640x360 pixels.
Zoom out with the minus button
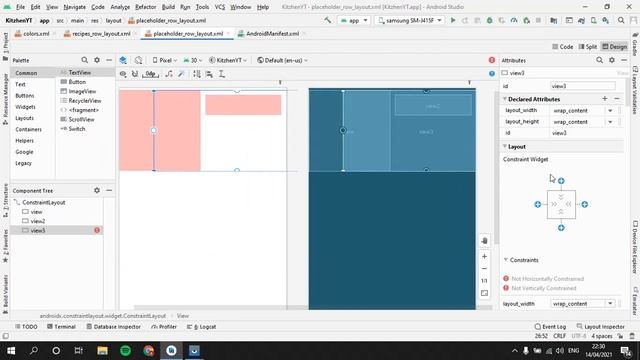pos(484,269)
